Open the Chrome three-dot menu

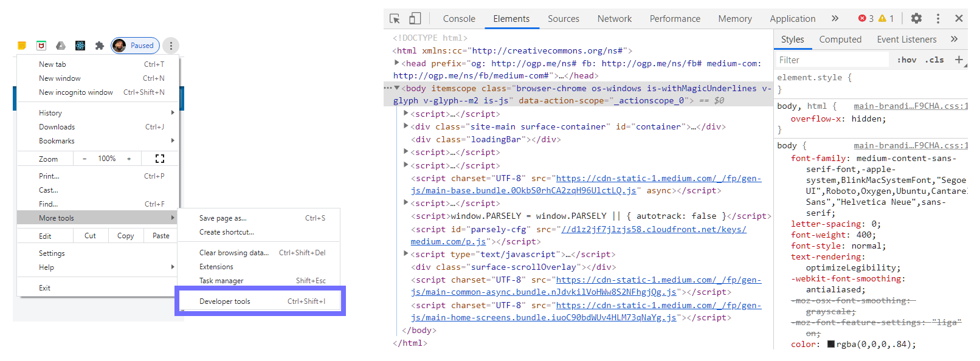click(x=171, y=46)
